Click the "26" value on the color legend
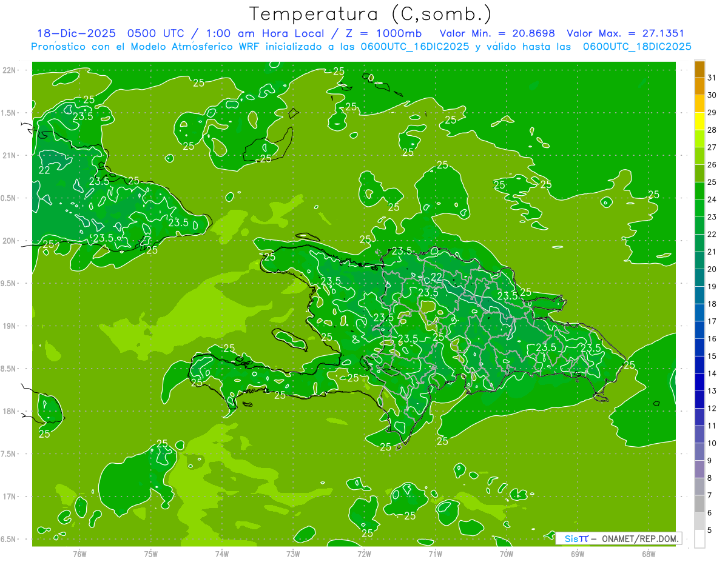 [x=712, y=165]
